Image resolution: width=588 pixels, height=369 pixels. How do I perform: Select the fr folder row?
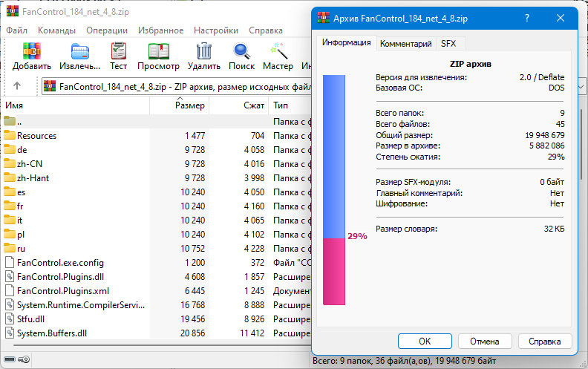[156, 206]
